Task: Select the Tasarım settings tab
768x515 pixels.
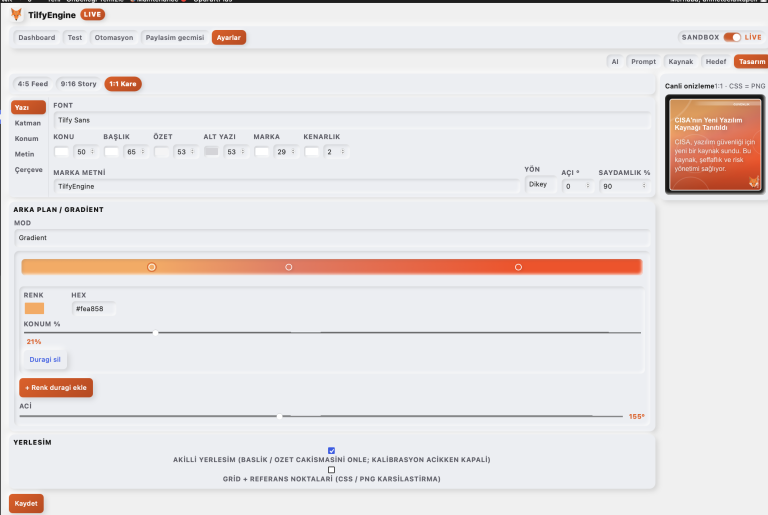Action: point(751,61)
